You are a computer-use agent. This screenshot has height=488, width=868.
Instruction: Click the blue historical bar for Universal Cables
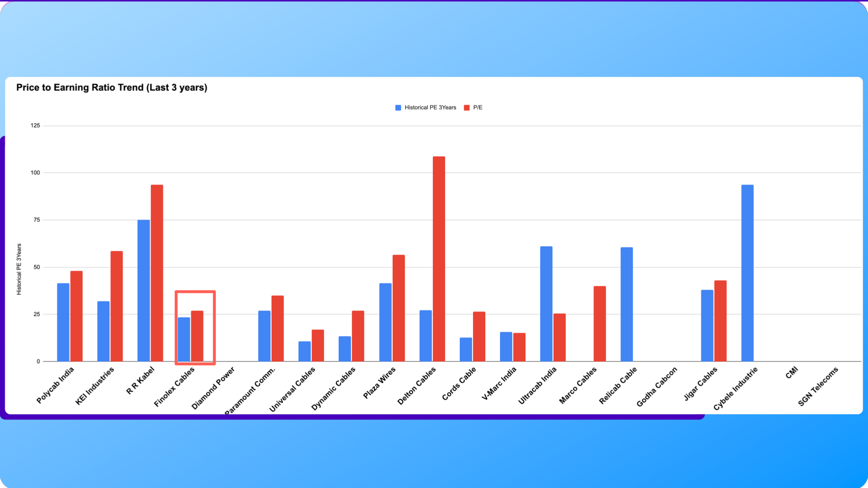coord(305,351)
